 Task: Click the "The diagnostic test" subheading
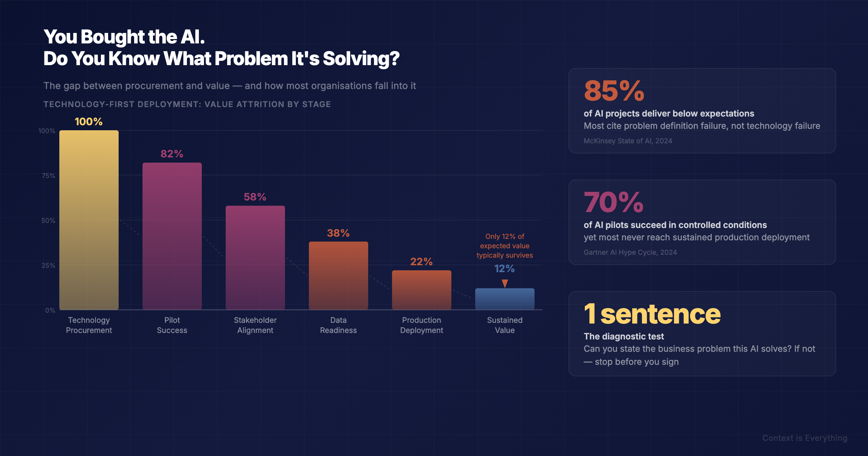624,336
